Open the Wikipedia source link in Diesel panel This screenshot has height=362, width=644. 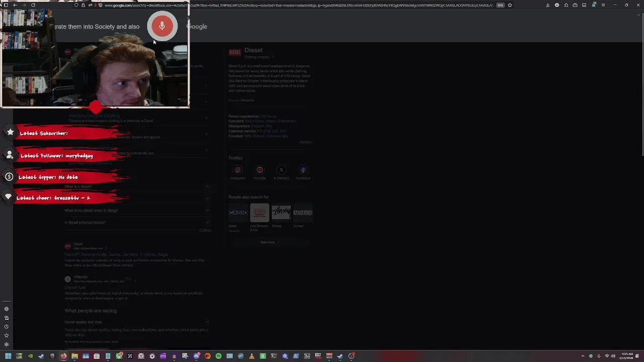point(248,101)
